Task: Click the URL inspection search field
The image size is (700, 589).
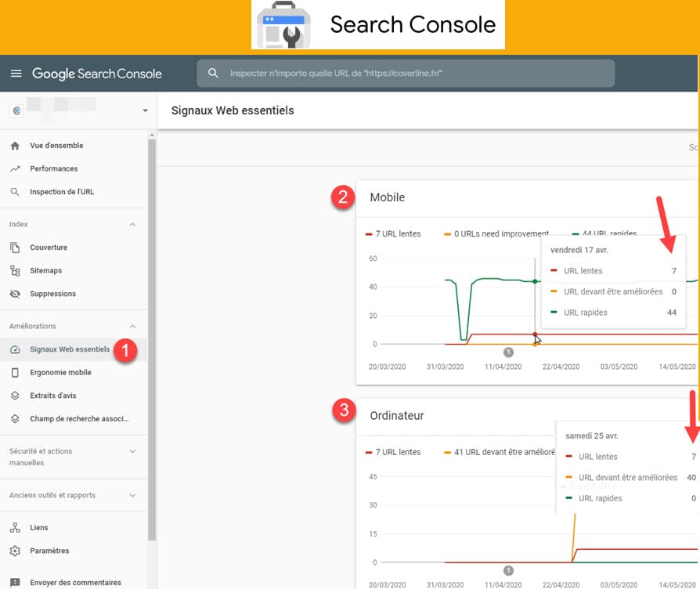Action: pos(406,74)
